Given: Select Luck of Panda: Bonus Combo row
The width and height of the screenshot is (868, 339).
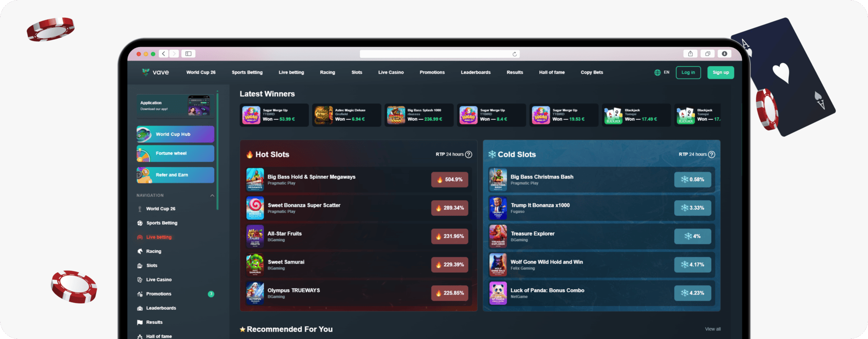Looking at the screenshot, I should (x=601, y=293).
